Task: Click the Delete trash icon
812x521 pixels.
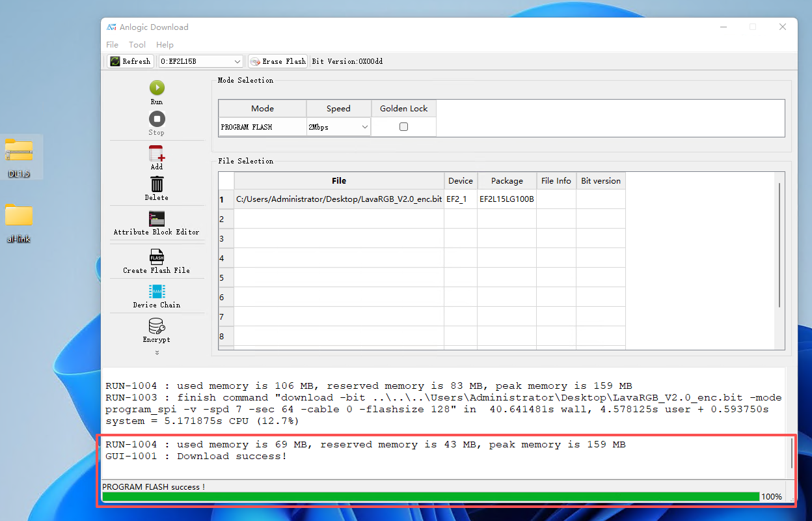Action: 157,184
